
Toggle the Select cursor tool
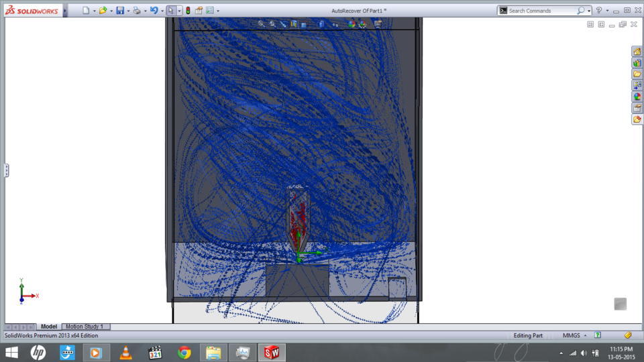171,11
